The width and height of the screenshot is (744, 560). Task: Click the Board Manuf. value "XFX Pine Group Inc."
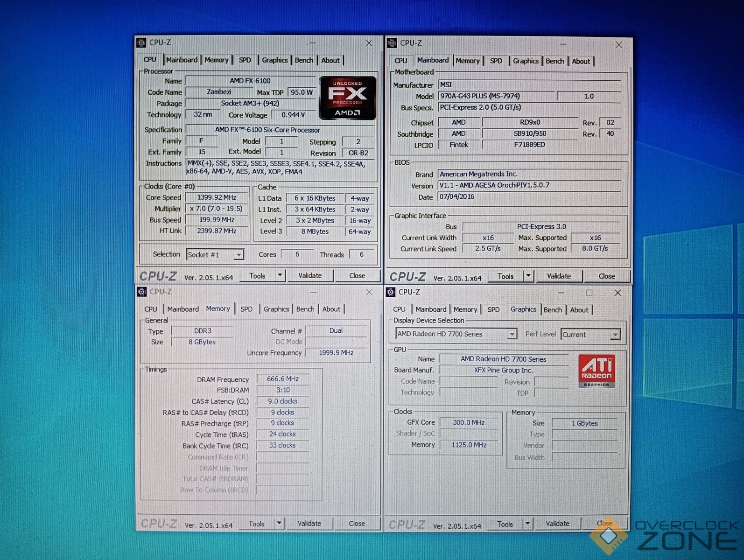[x=503, y=370]
